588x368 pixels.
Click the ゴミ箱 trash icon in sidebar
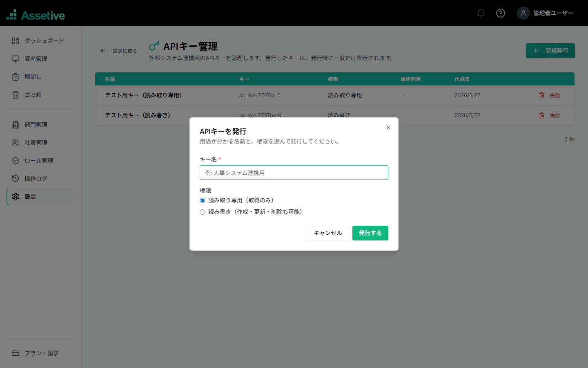(16, 95)
